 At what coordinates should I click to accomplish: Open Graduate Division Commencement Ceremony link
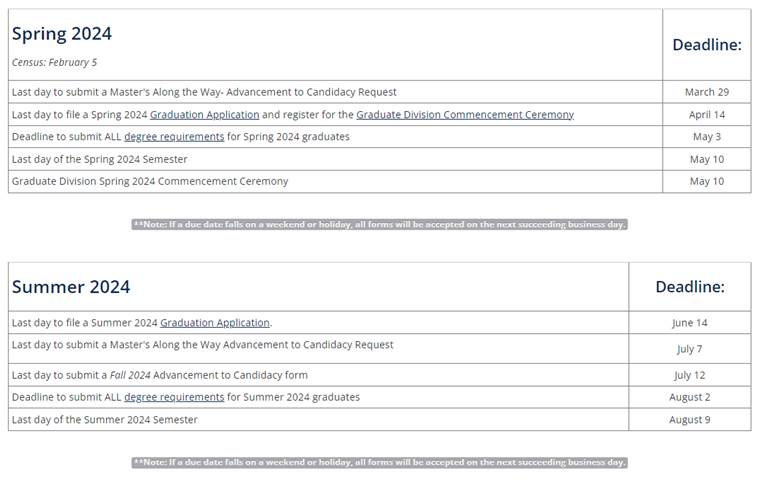465,115
